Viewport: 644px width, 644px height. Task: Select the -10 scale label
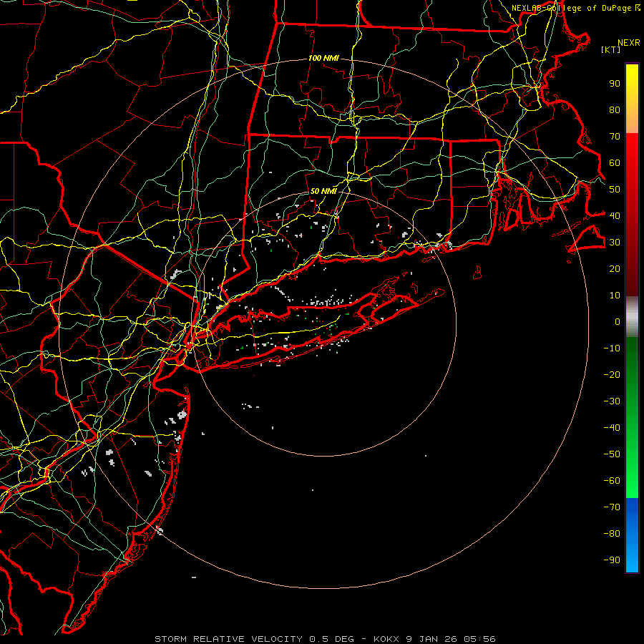click(x=612, y=348)
